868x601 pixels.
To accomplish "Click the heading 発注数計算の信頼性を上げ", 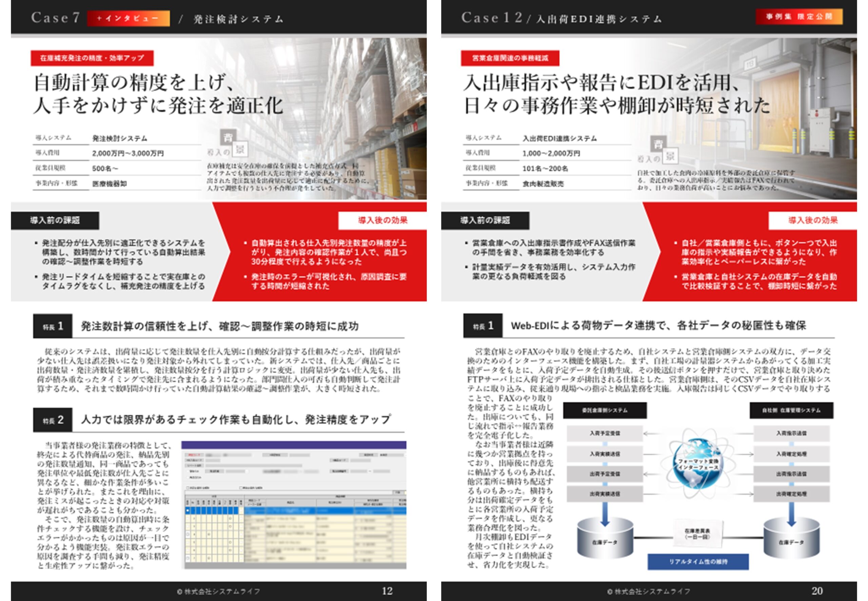I will pyautogui.click(x=220, y=326).
